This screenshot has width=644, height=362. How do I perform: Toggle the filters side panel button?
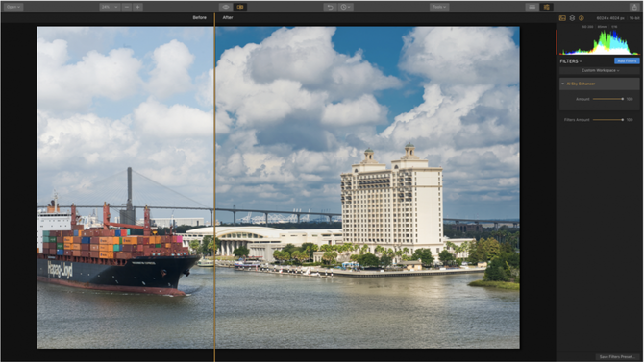(546, 7)
